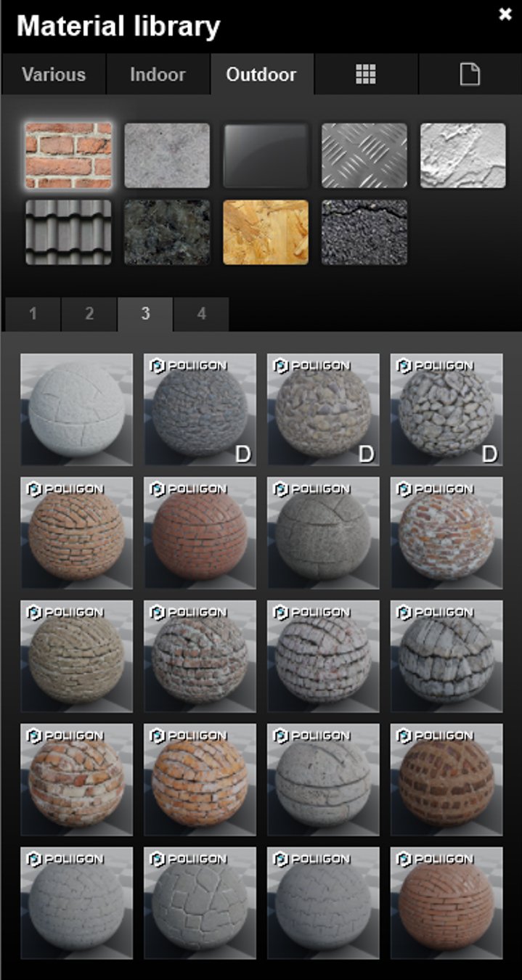The width and height of the screenshot is (522, 980).
Task: Switch to the Indoor tab
Action: (x=158, y=74)
